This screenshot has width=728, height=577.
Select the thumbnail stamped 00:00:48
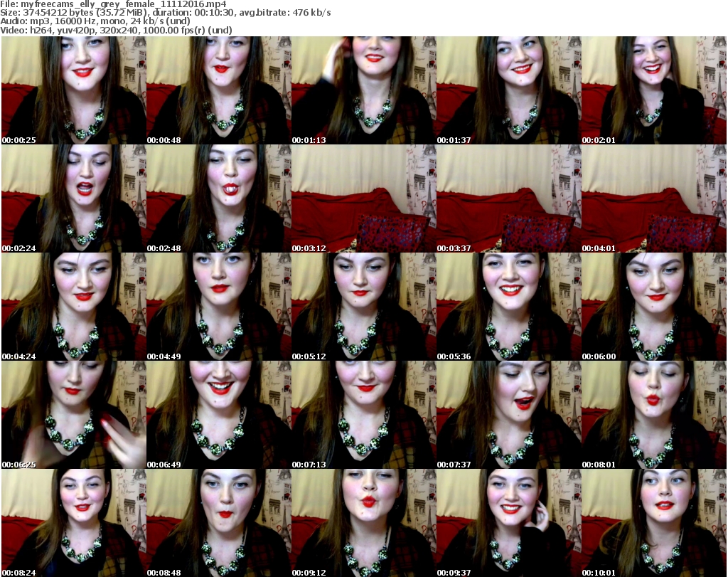click(x=219, y=90)
